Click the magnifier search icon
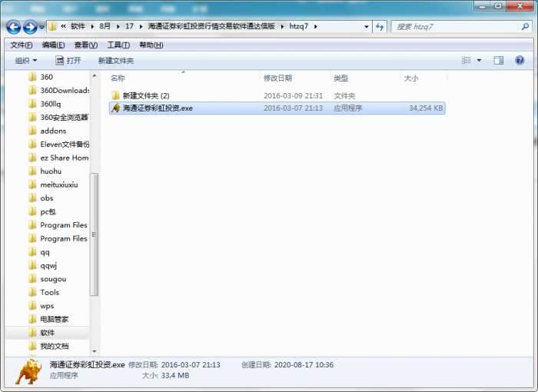 (x=525, y=26)
